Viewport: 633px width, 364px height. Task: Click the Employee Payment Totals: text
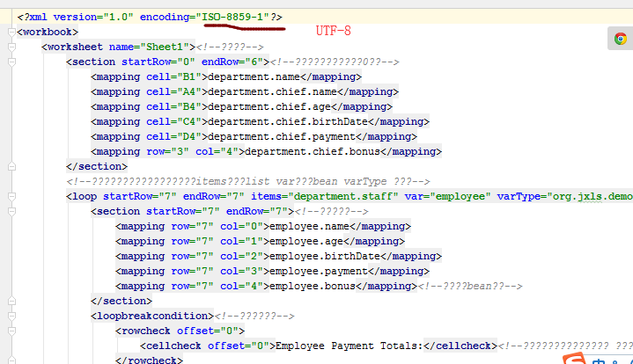click(350, 346)
